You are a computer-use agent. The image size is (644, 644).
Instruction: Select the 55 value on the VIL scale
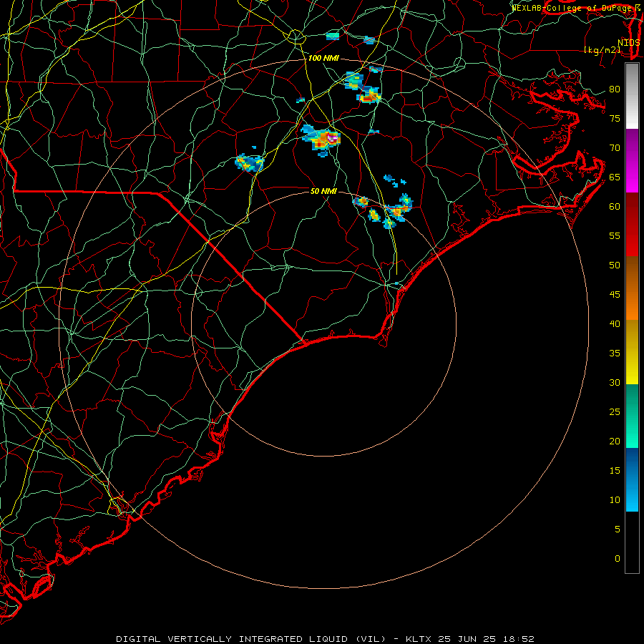tap(615, 235)
